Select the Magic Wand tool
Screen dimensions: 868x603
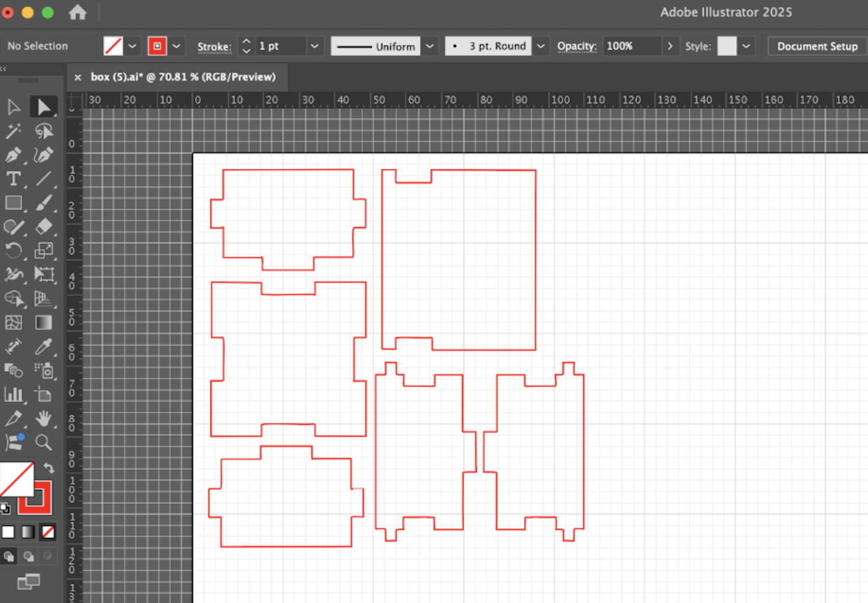point(13,131)
